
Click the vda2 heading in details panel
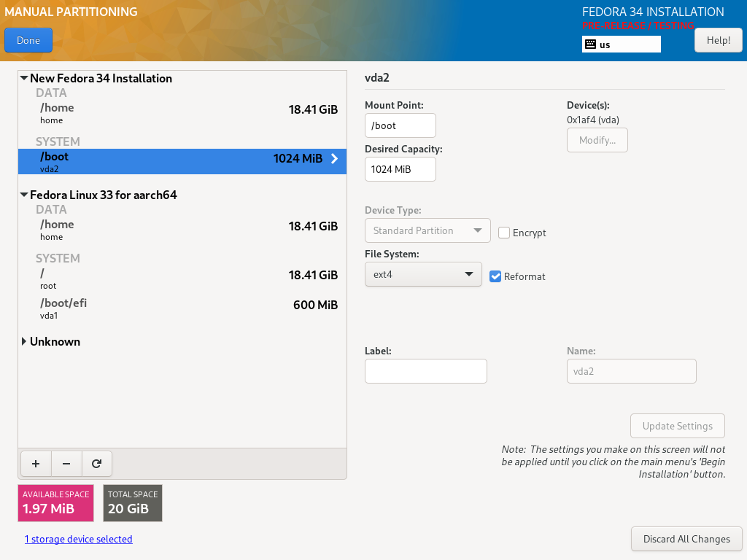coord(377,77)
